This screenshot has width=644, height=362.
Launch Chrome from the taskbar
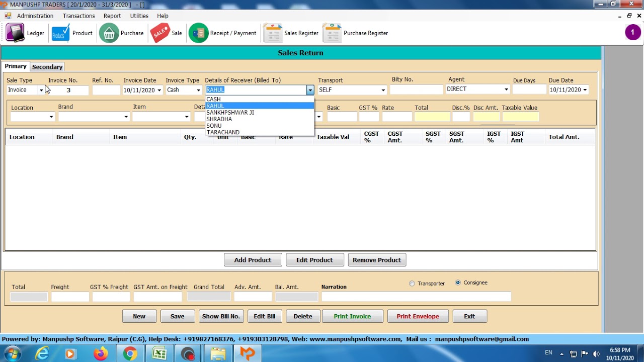[x=130, y=354]
